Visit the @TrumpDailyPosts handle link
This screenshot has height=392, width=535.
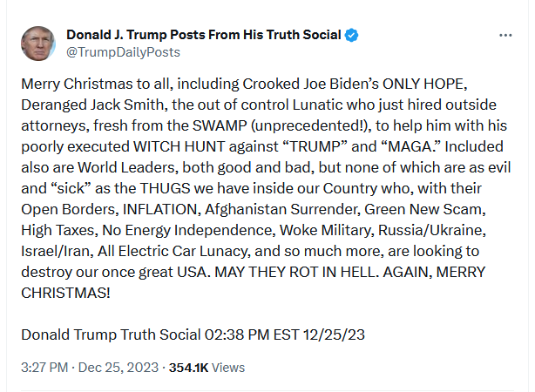[x=123, y=52]
